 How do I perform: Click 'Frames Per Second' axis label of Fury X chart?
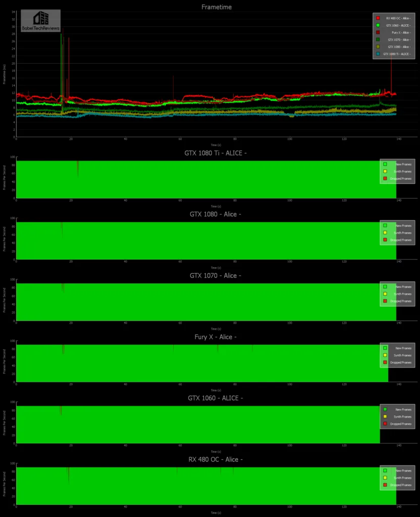point(4,361)
